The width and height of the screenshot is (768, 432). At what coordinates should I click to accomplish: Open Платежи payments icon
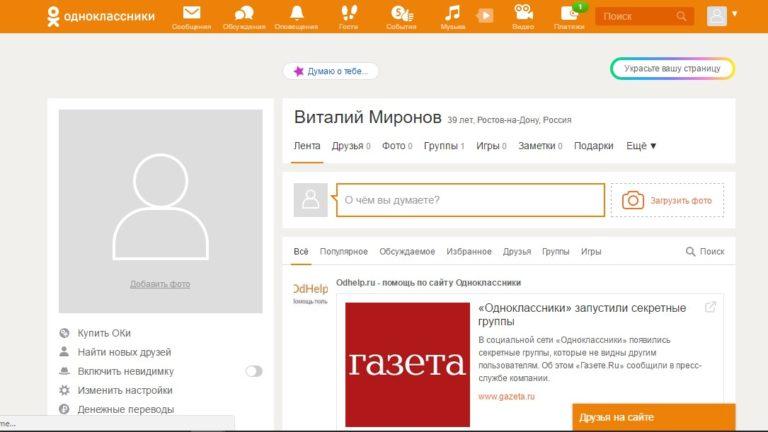[x=569, y=15]
